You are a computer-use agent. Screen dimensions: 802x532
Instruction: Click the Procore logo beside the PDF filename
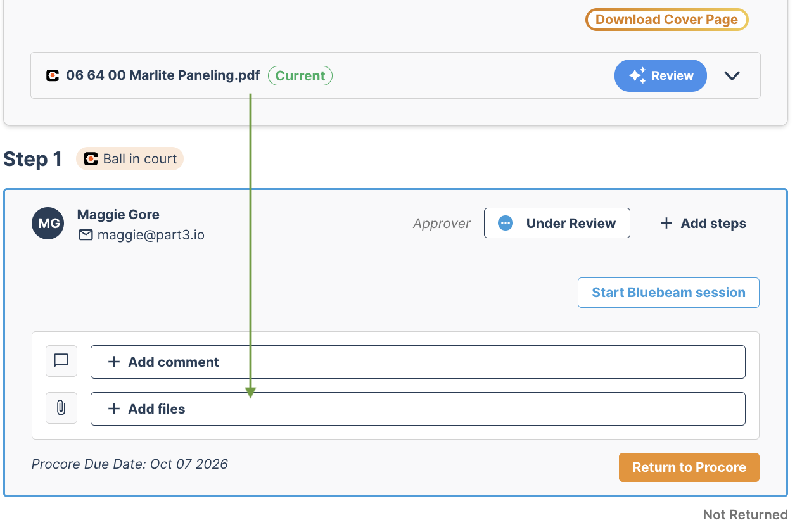click(53, 76)
